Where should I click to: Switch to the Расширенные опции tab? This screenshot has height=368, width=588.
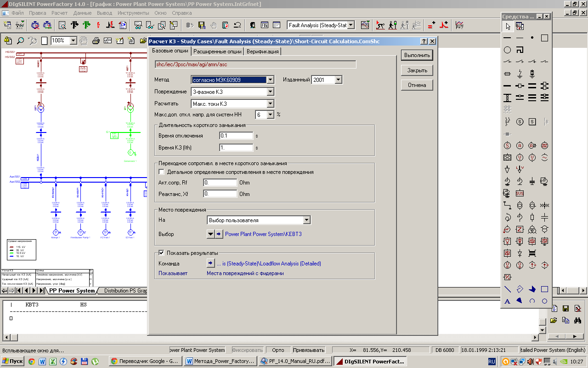click(x=217, y=52)
